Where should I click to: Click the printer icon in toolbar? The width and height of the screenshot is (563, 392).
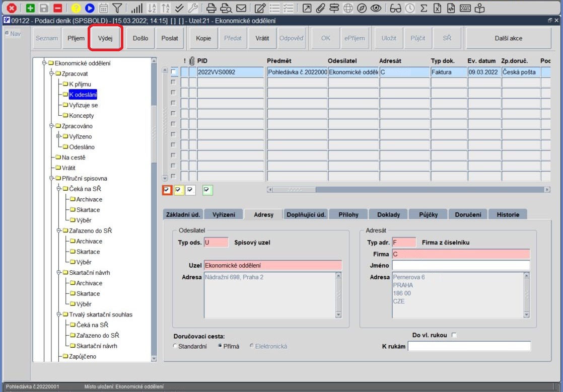pos(211,8)
